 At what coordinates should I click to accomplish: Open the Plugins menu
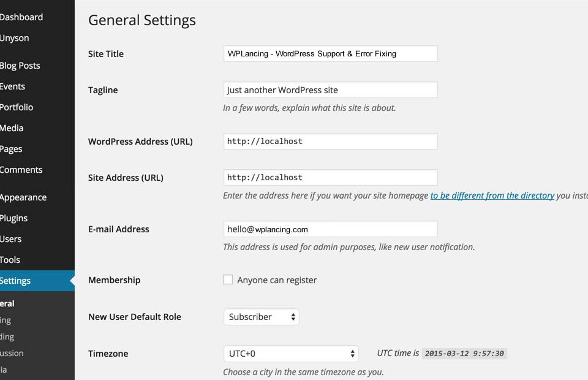14,218
